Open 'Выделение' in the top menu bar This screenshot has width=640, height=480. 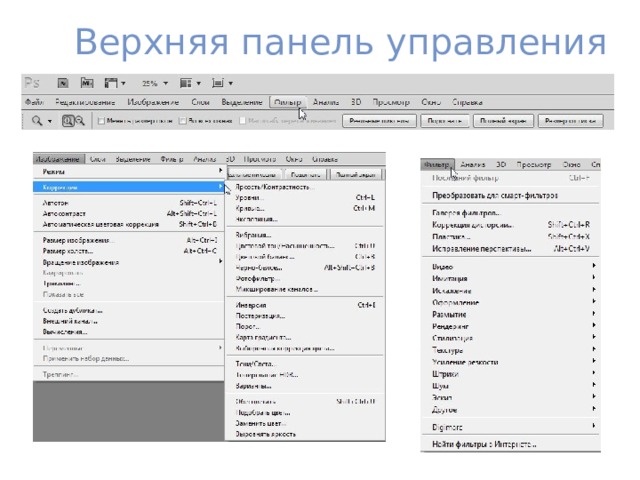point(242,102)
